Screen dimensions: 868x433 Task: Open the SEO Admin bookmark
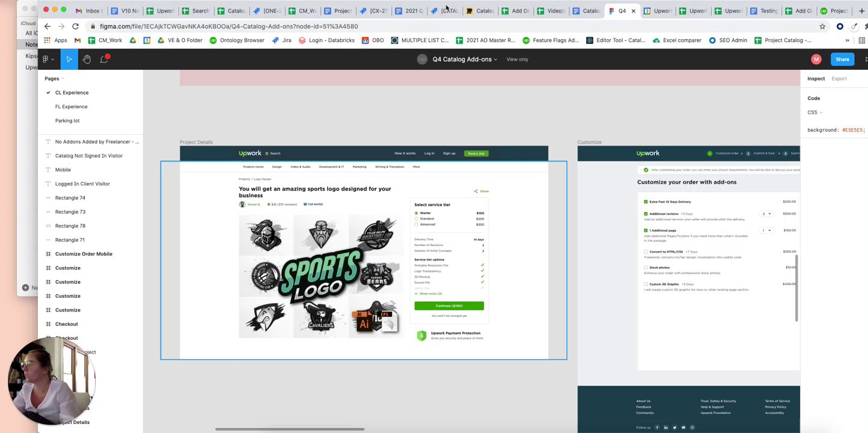click(x=728, y=40)
